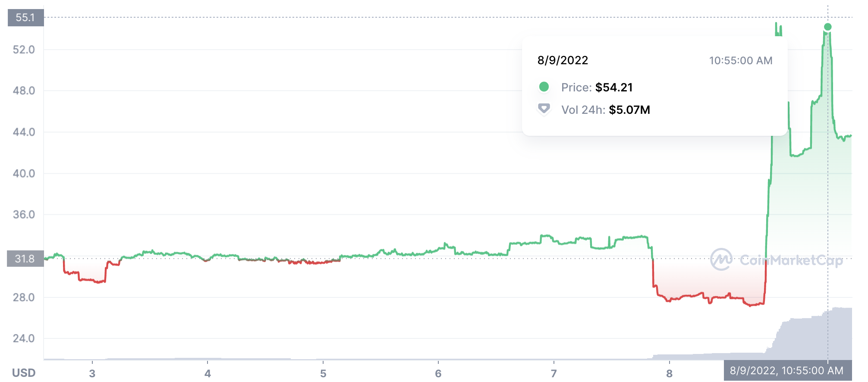
Task: Click the Vol 24h shield icon in tooltip
Action: click(x=544, y=108)
